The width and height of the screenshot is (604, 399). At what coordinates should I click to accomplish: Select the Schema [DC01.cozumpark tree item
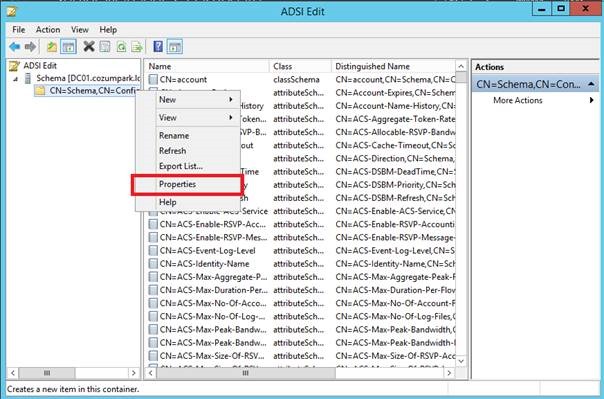(x=88, y=78)
